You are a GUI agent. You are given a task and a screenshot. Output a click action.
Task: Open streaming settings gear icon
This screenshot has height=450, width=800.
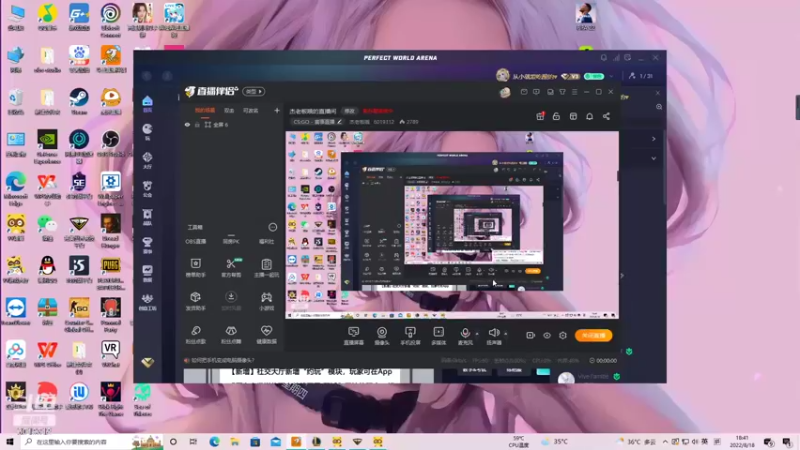coord(563,335)
